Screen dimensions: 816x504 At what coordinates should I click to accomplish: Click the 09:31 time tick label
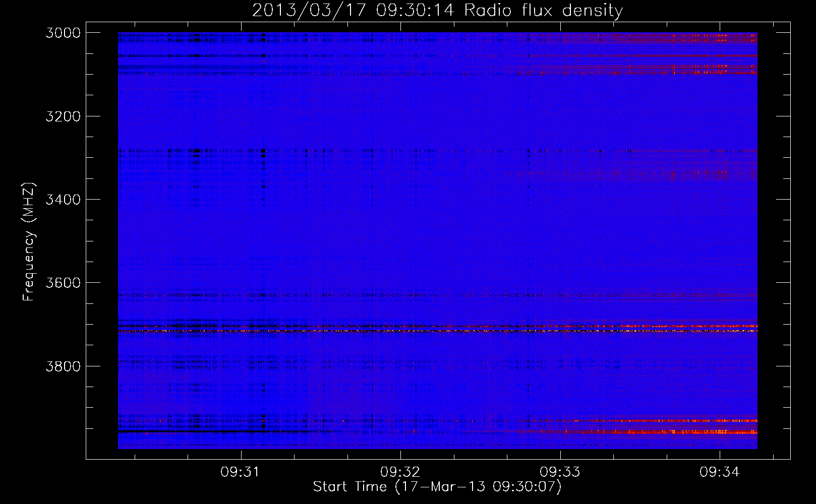240,472
